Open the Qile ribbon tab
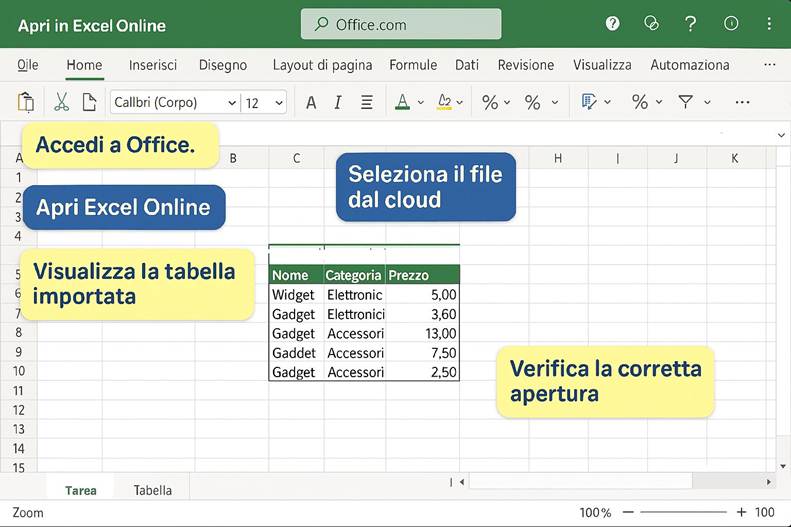The image size is (791, 527). [x=28, y=65]
